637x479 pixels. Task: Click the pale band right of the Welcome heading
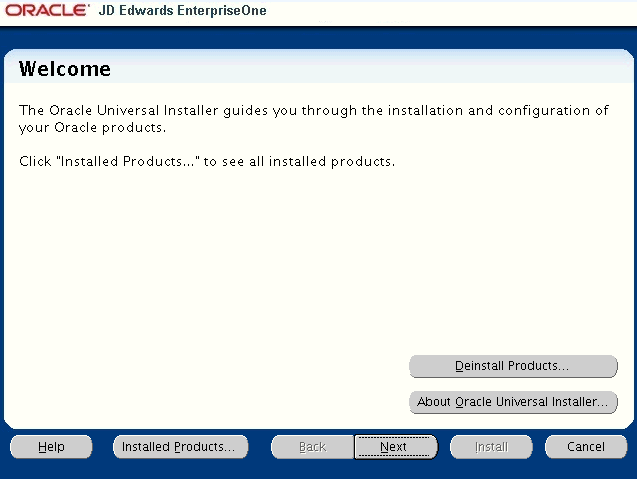click(x=400, y=69)
